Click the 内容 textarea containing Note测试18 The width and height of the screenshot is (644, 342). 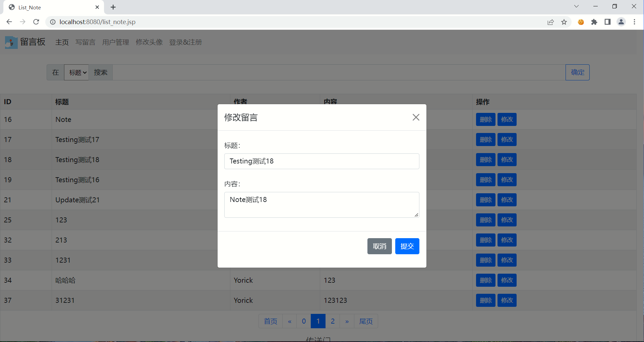click(321, 204)
